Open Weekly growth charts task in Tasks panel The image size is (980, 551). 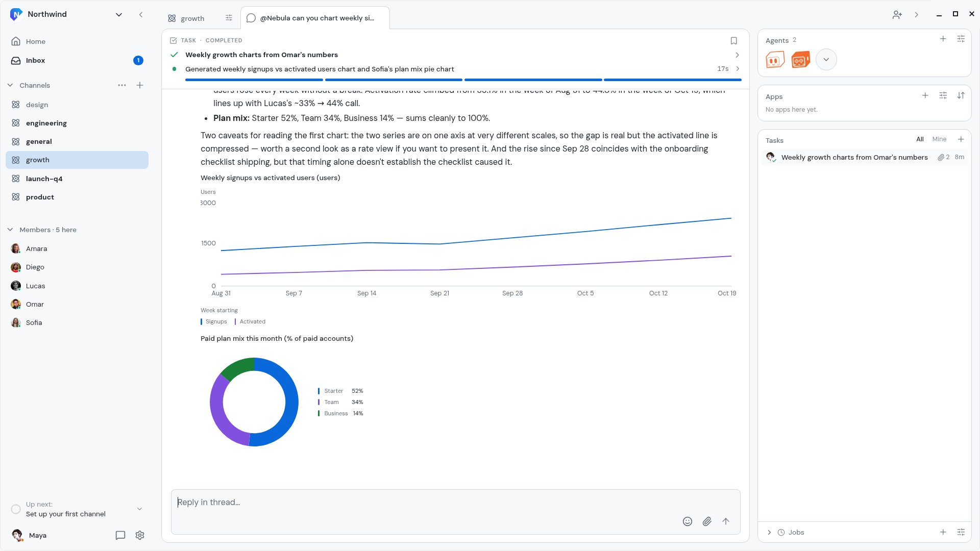[x=865, y=157]
